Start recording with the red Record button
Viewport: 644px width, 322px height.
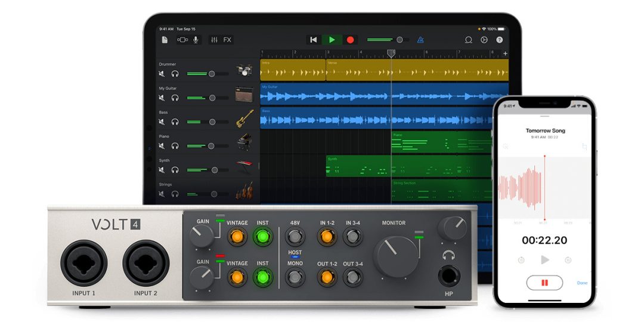click(351, 40)
